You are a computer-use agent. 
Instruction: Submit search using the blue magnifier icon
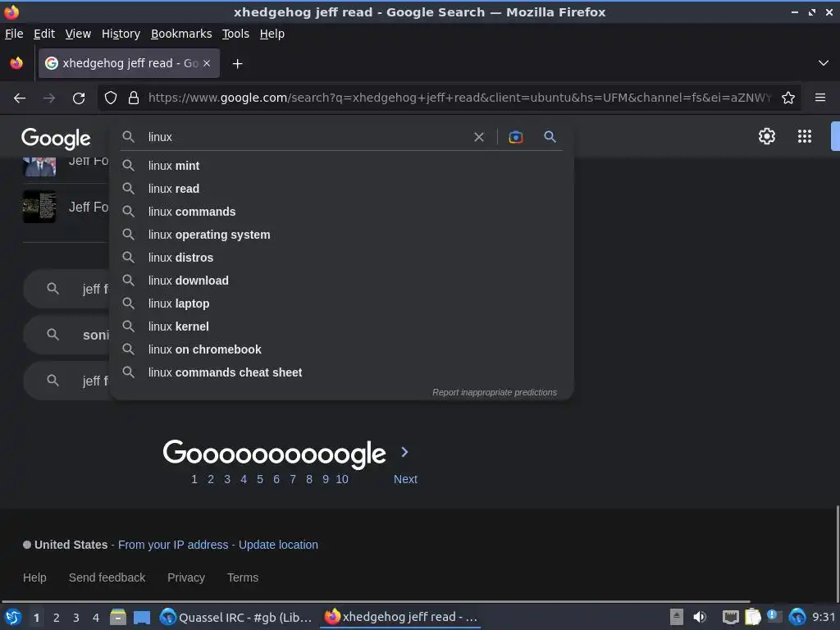(550, 137)
